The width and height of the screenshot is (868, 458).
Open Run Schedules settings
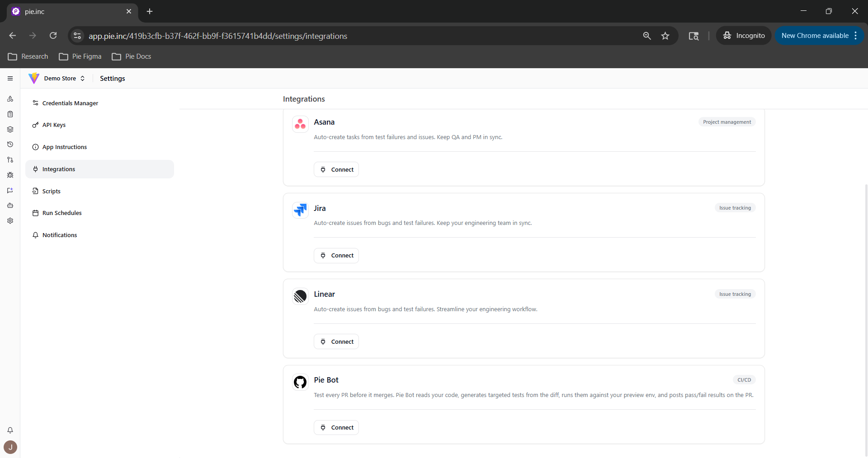pyautogui.click(x=99, y=213)
